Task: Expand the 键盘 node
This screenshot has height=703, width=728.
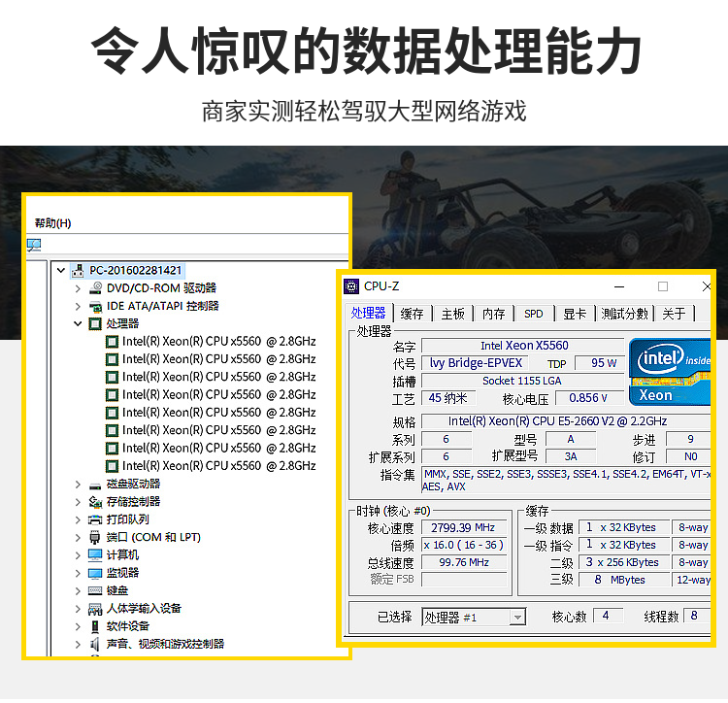Action: [x=78, y=591]
